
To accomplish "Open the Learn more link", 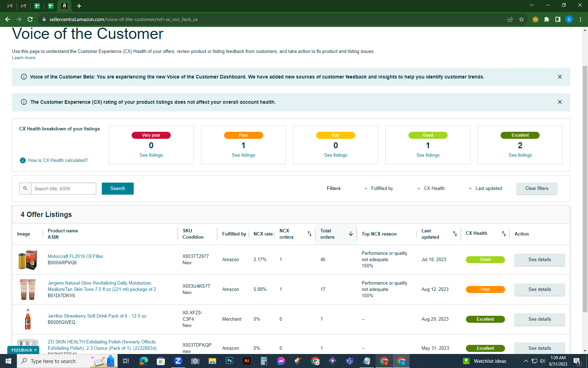I will click(23, 58).
